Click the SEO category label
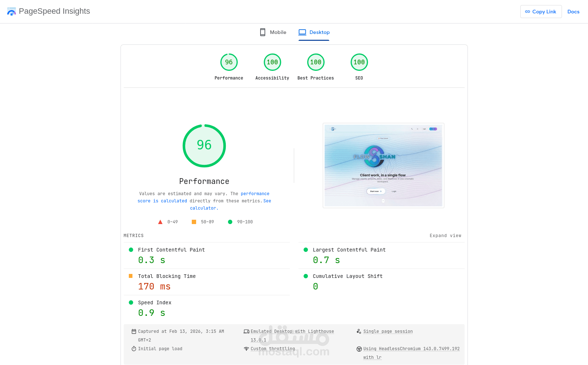The image size is (588, 365). point(359,78)
